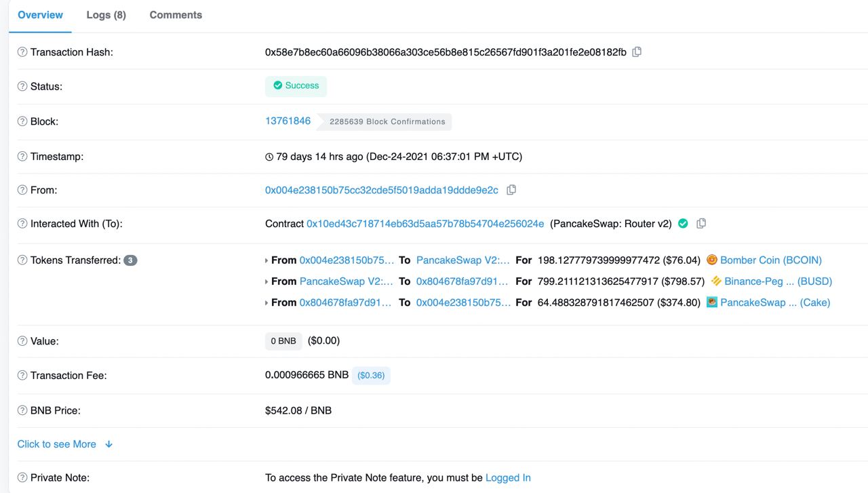Click help icon next to Transaction Fee
This screenshot has height=493, width=868.
point(22,376)
